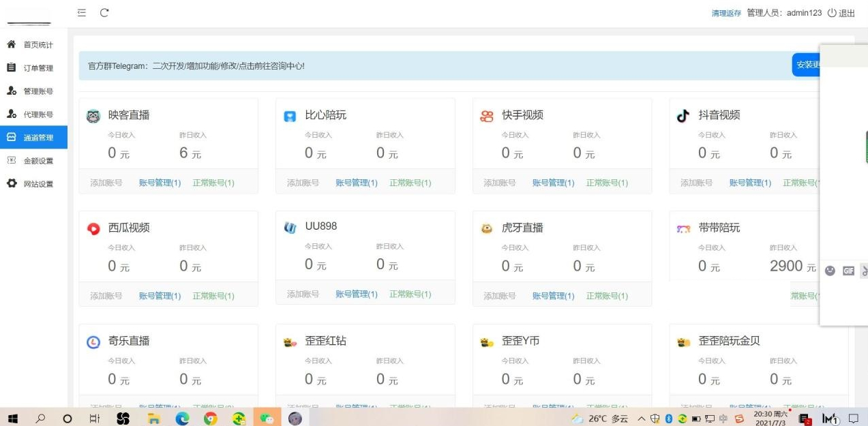Viewport: 868px width, 426px height.
Task: Click the taskbar search magnifier icon
Action: [x=41, y=418]
